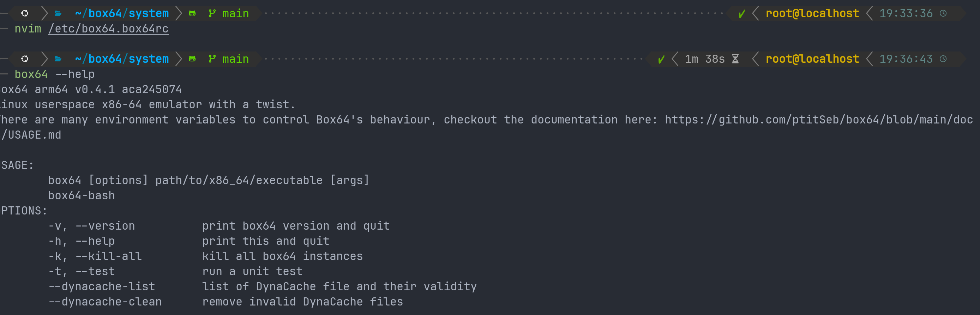This screenshot has width=980, height=315.
Task: Click the 1m 38s execution duration
Action: 705,59
